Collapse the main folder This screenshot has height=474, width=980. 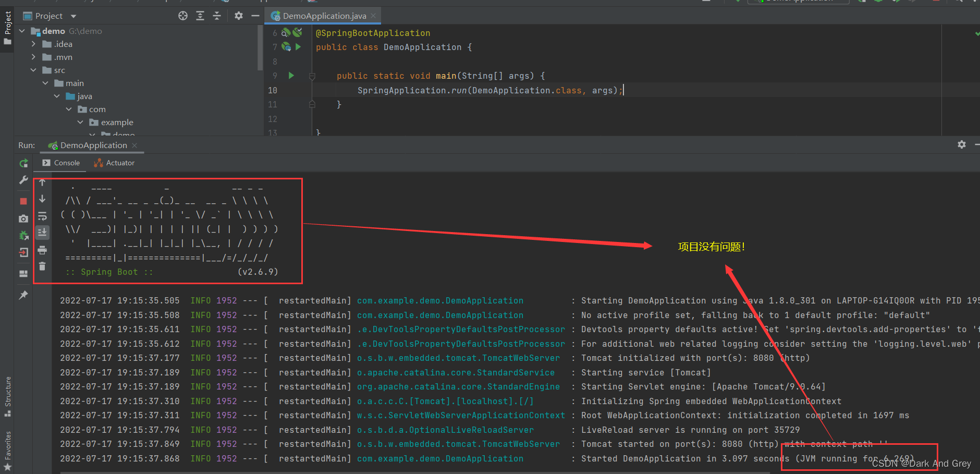click(45, 83)
